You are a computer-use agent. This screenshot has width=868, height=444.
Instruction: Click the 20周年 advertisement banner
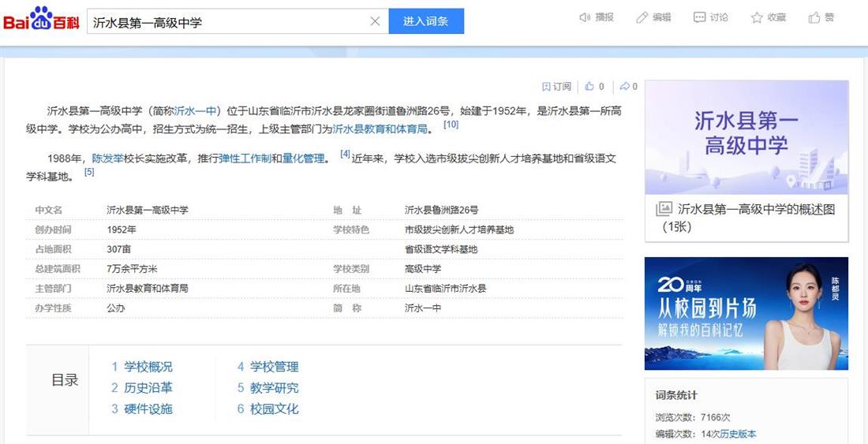[746, 313]
